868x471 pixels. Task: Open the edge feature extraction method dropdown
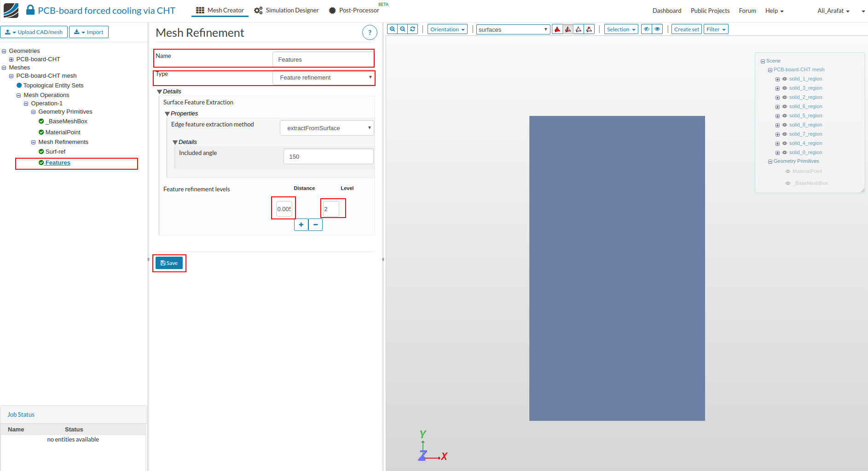pos(327,128)
